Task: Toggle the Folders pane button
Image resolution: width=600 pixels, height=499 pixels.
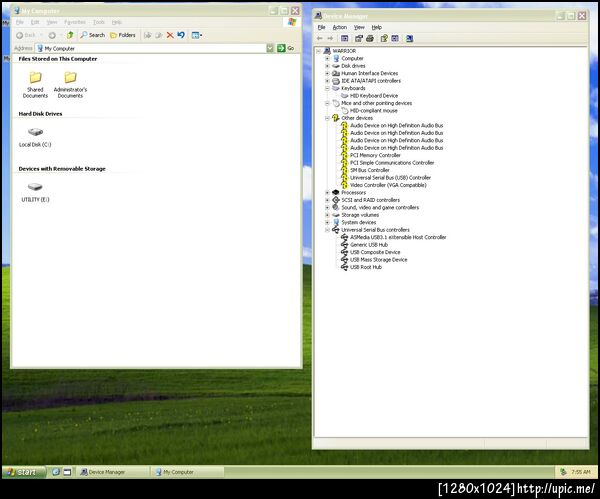Action: pos(122,35)
